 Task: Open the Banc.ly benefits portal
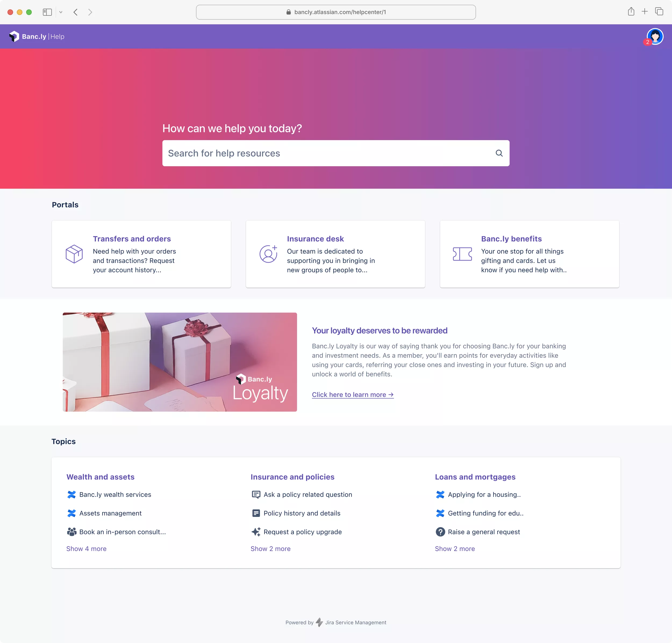530,254
